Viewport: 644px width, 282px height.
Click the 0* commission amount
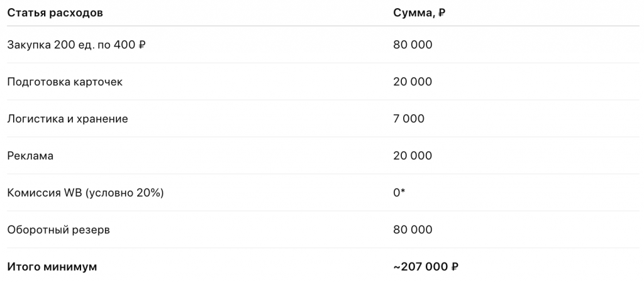pos(399,193)
